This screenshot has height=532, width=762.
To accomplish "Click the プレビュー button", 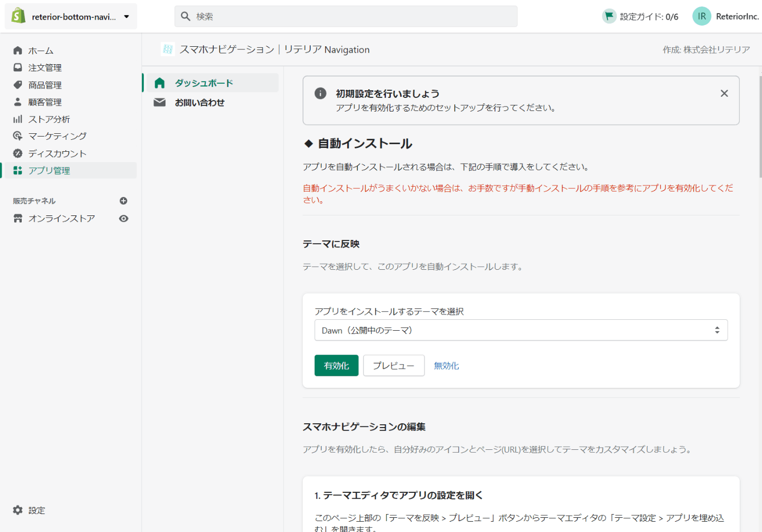I will (x=394, y=366).
